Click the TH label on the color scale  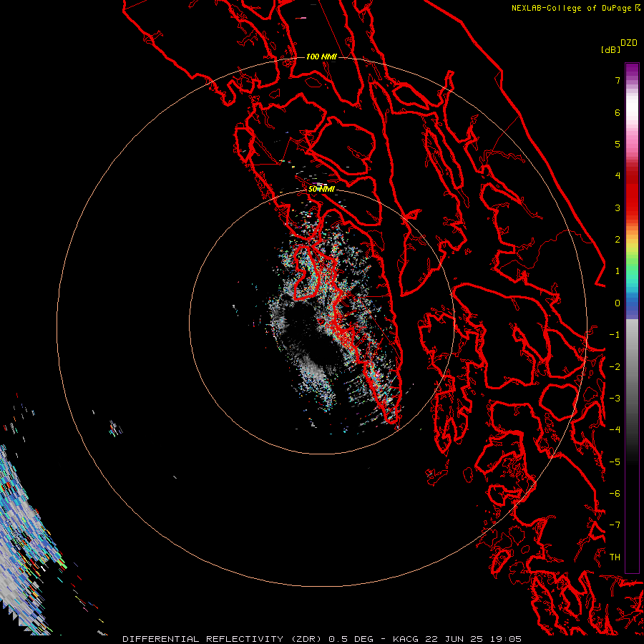coord(615,557)
